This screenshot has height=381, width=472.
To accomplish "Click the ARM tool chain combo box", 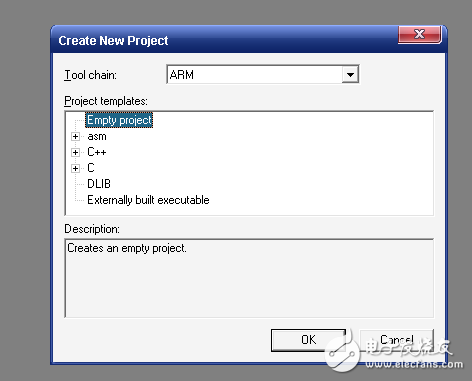I will pyautogui.click(x=263, y=74).
